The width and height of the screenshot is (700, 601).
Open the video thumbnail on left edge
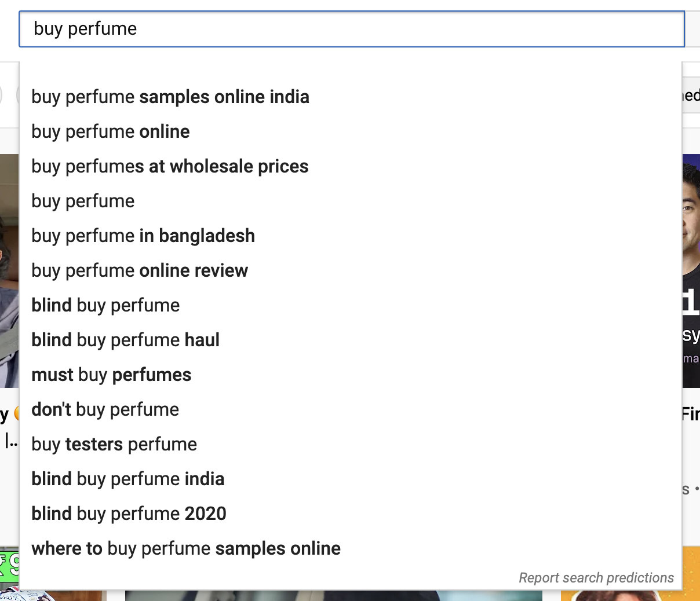pyautogui.click(x=9, y=271)
